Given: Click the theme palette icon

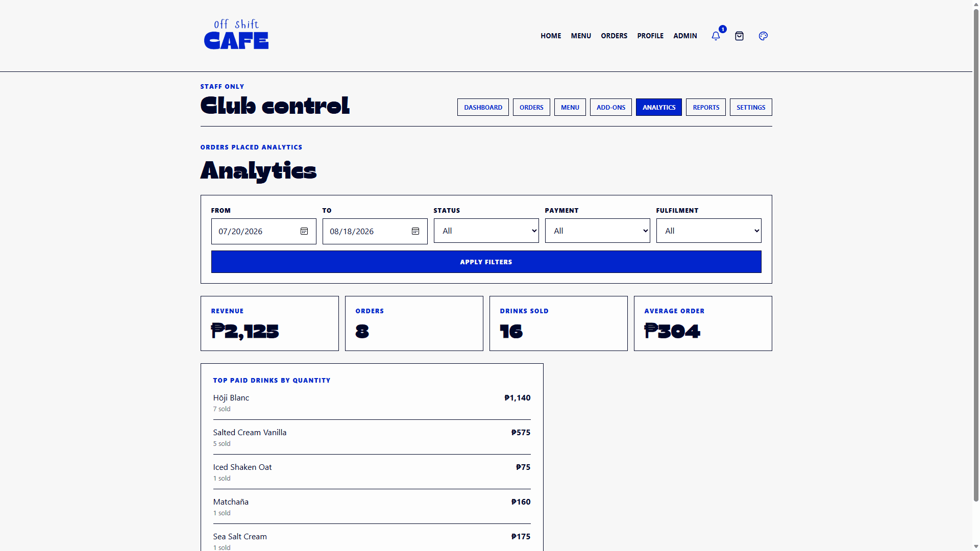Looking at the screenshot, I should (763, 36).
